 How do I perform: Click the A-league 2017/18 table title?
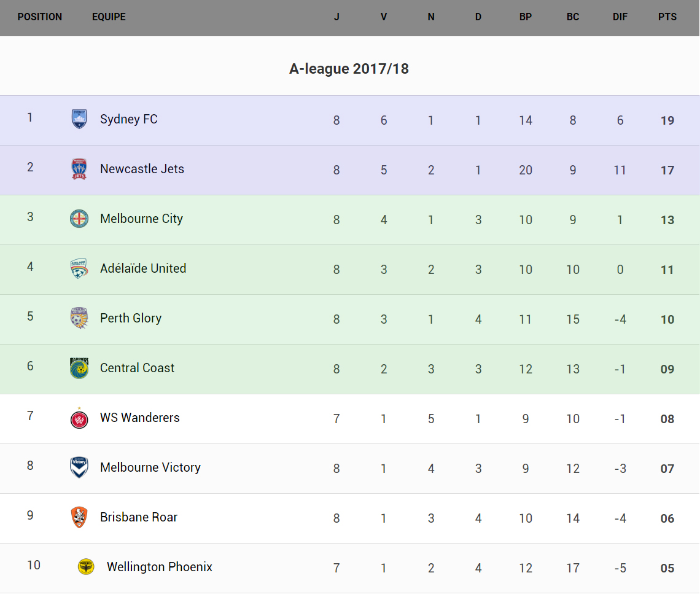[349, 69]
